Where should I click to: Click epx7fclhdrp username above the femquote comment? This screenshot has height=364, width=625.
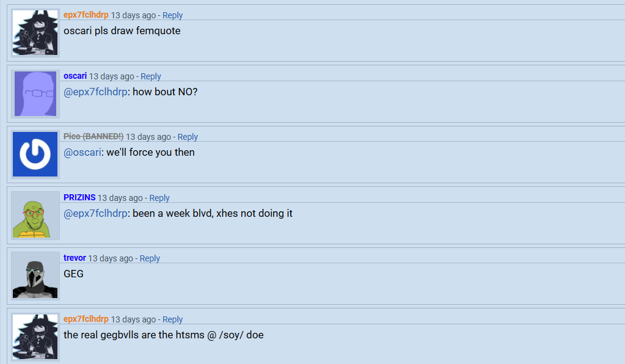point(86,15)
